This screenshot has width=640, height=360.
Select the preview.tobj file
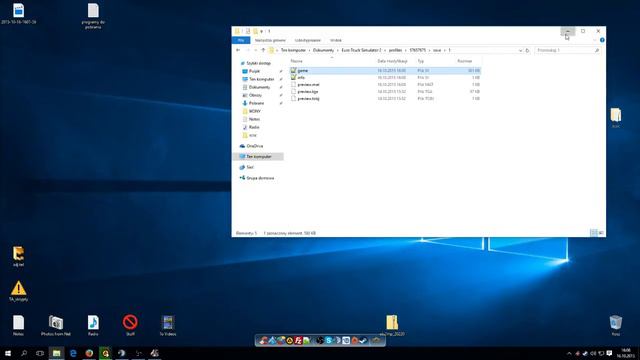point(385,98)
